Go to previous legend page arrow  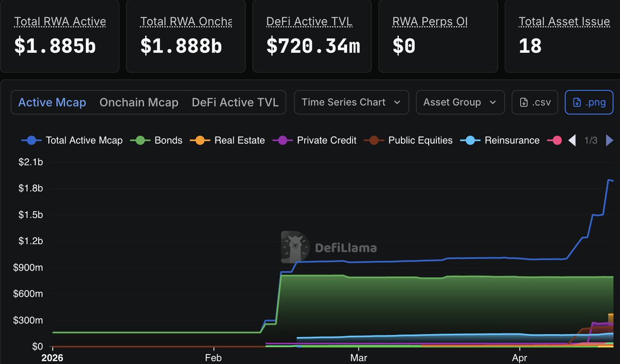(572, 140)
